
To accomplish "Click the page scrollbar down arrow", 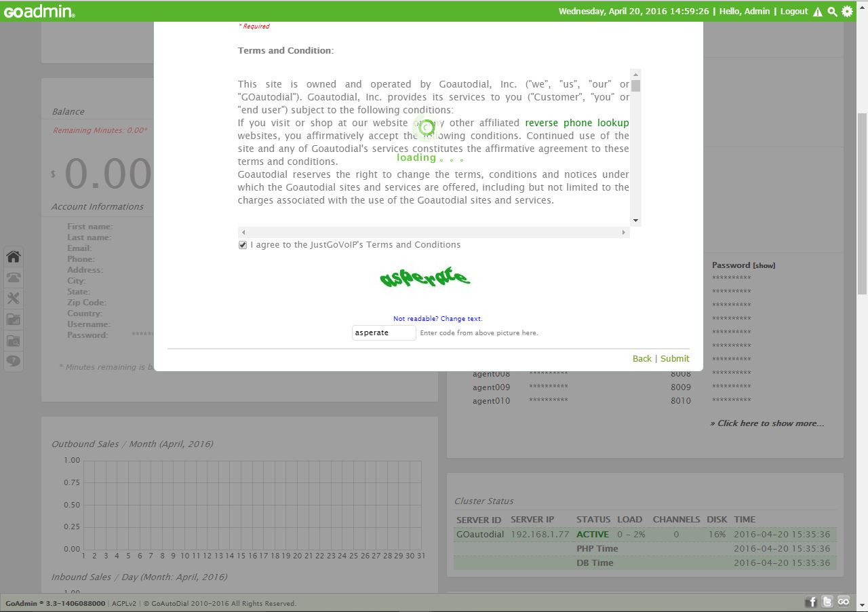I will (x=862, y=605).
